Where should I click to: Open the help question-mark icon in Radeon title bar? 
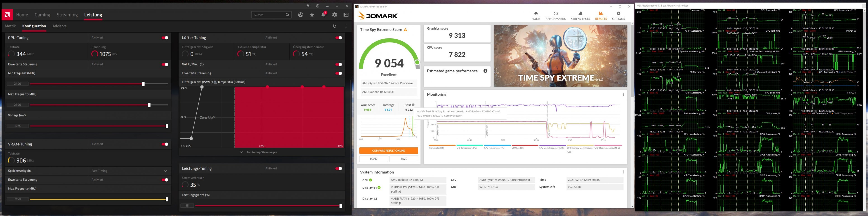click(317, 6)
